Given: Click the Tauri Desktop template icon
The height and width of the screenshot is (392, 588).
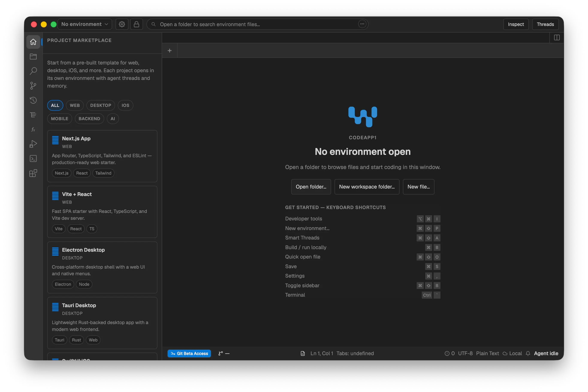Looking at the screenshot, I should pyautogui.click(x=55, y=307).
